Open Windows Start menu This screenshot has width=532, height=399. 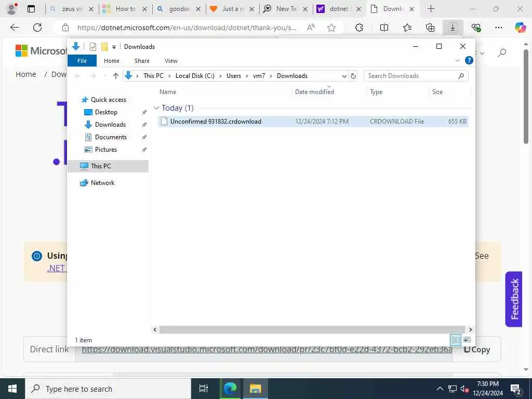pos(12,389)
